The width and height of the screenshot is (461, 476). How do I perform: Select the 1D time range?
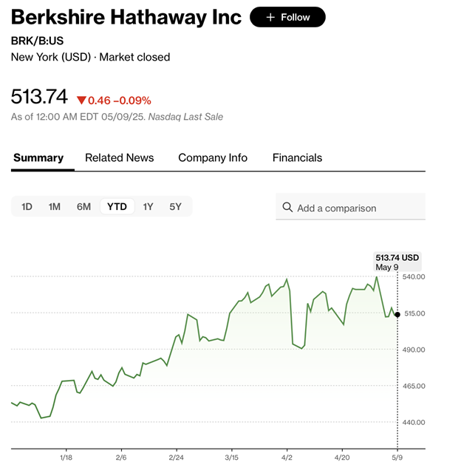27,207
